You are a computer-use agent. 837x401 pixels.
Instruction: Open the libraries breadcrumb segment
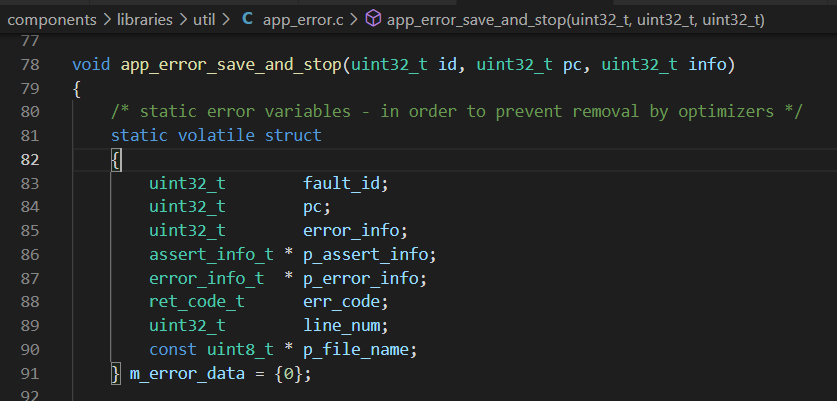pyautogui.click(x=145, y=20)
